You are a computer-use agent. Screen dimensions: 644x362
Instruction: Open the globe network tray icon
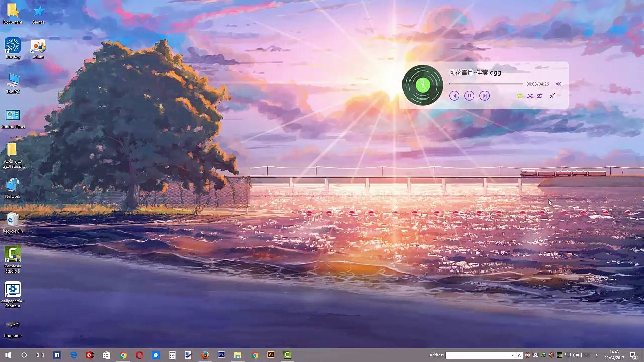click(543, 355)
